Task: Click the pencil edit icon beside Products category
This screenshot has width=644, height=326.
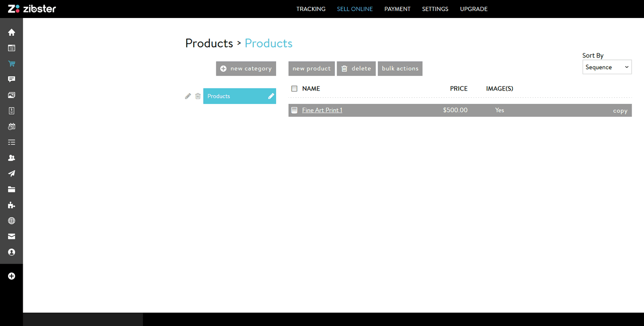Action: [x=188, y=96]
